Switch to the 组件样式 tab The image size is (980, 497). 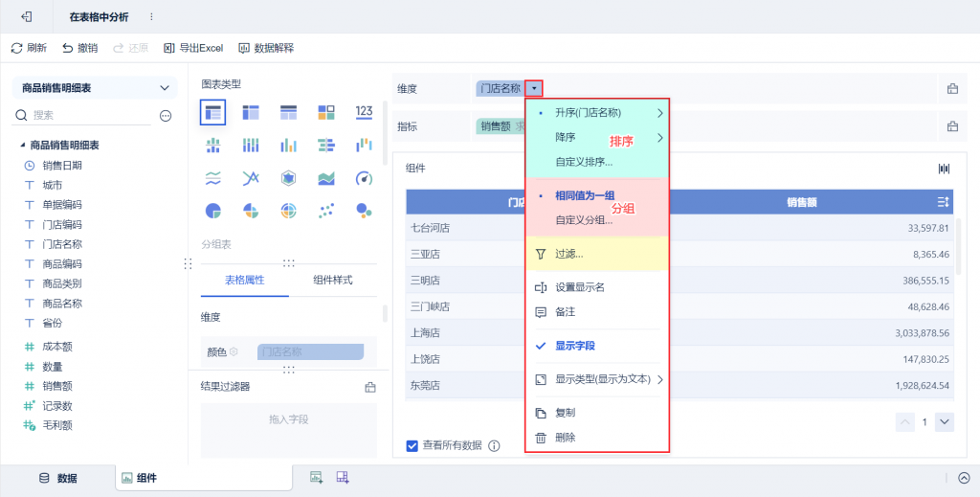pos(332,280)
